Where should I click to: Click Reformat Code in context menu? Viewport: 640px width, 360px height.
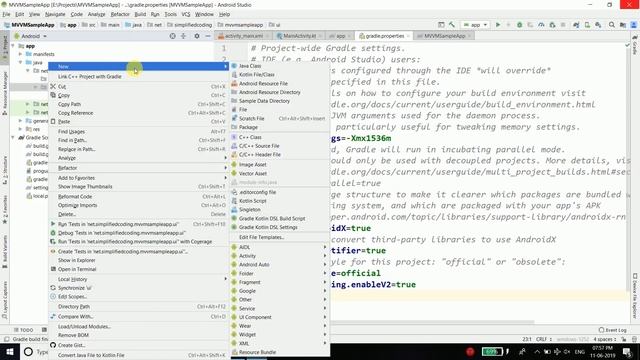coord(138,196)
